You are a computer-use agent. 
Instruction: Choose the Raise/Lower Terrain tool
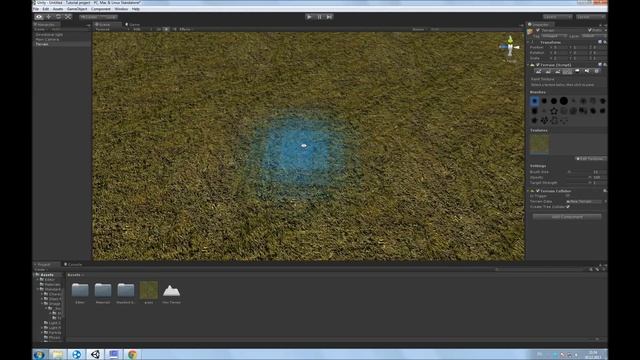pyautogui.click(x=538, y=71)
